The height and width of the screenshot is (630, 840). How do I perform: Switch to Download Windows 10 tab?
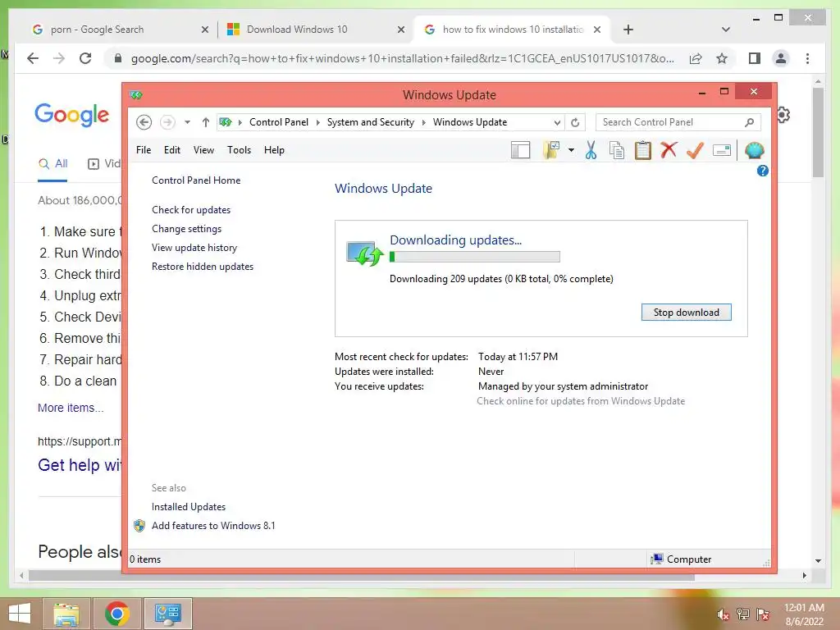(x=316, y=30)
